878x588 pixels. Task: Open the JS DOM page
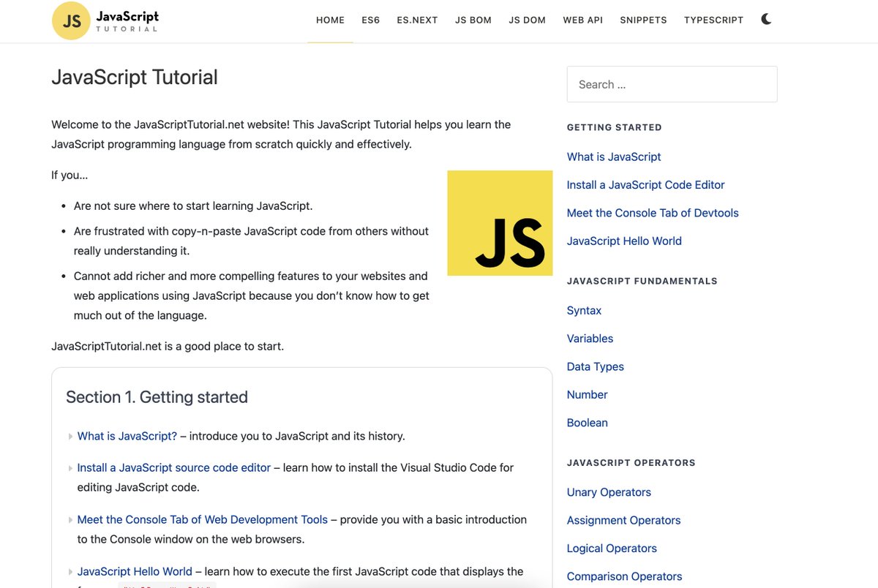point(527,20)
